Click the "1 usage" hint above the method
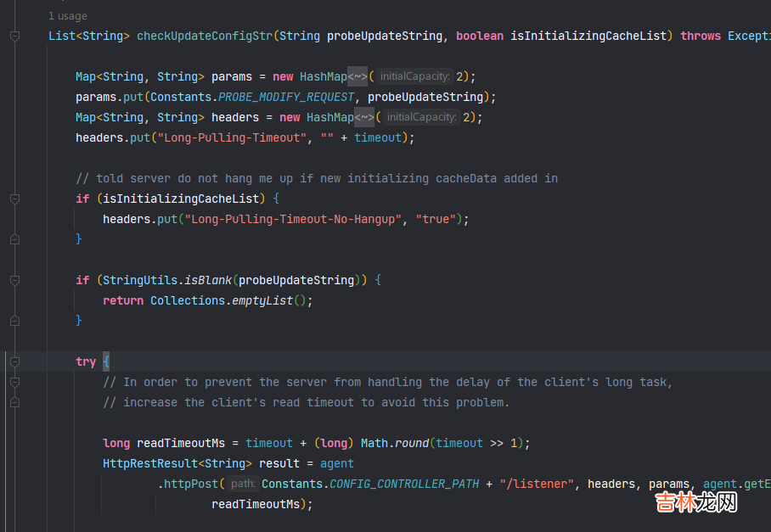This screenshot has height=532, width=771. pos(68,16)
